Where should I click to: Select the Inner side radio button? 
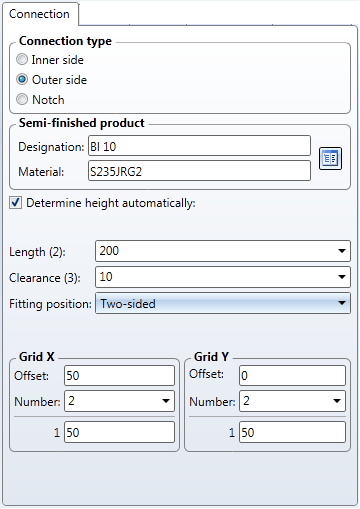click(x=22, y=60)
